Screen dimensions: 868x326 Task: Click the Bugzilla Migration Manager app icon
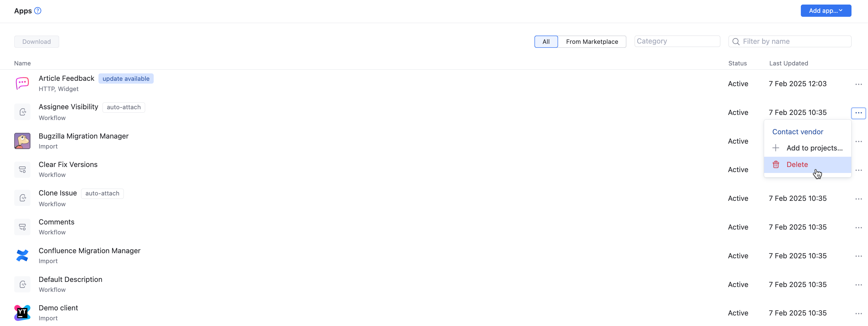pos(22,141)
